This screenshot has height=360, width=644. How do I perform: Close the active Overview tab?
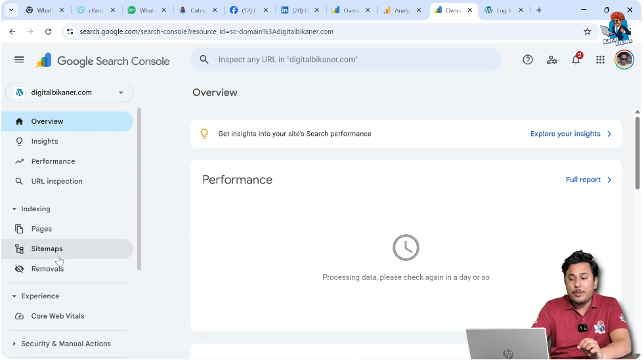(x=470, y=10)
